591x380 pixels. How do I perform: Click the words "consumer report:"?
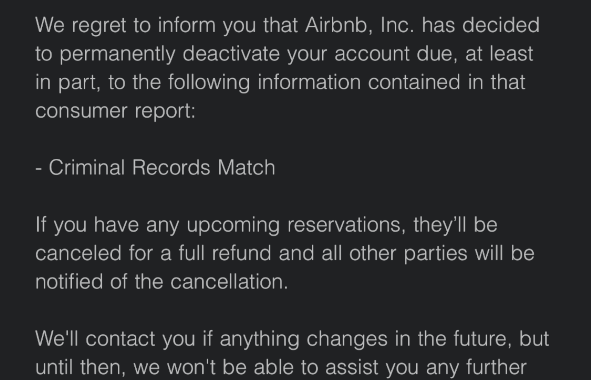coord(115,111)
